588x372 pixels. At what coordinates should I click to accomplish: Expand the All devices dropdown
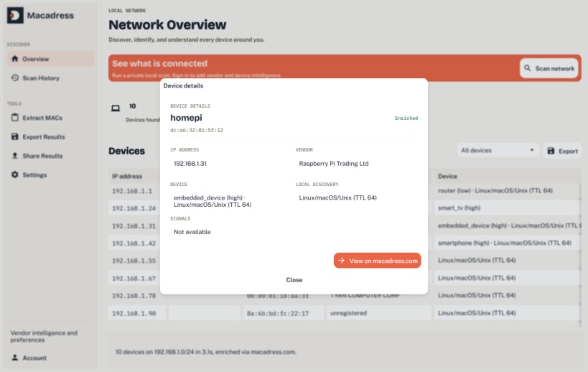pyautogui.click(x=498, y=150)
